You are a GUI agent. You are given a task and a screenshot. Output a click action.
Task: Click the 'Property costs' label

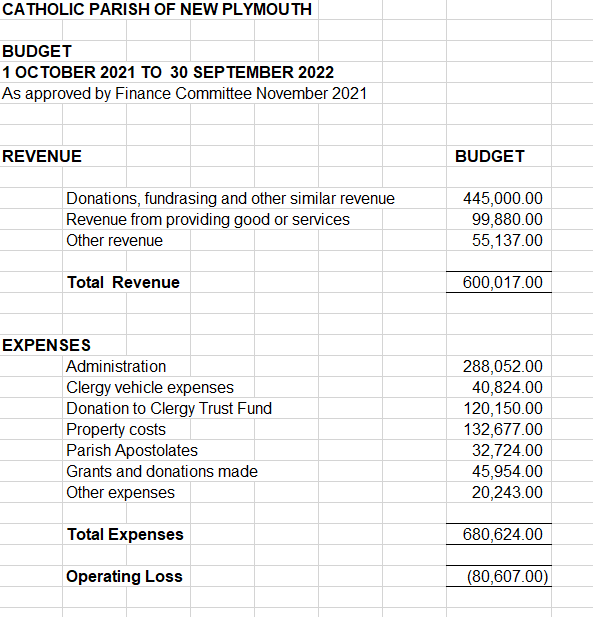click(x=116, y=430)
